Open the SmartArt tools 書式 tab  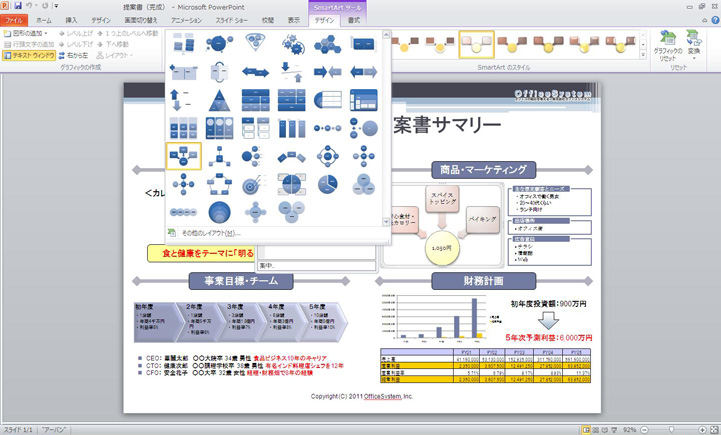coord(354,20)
